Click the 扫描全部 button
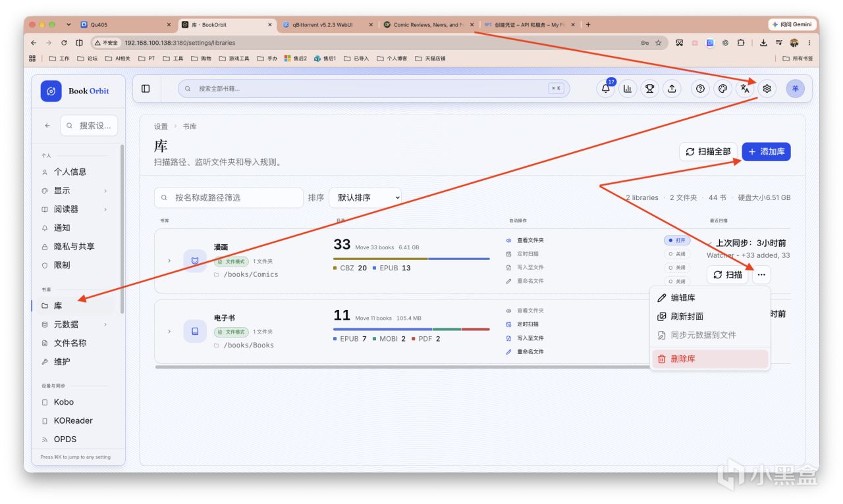The image size is (843, 504). pos(708,151)
